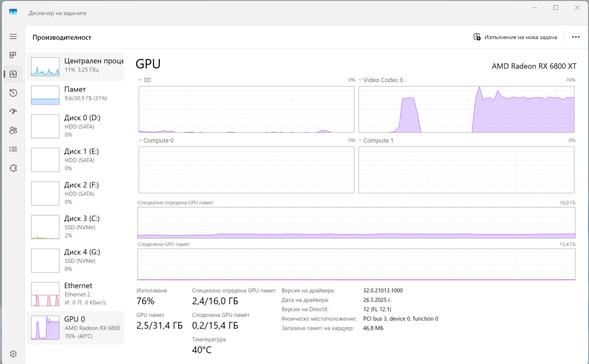Viewport: 589px width, 364px height.
Task: Select the Ethernet entry
Action: point(75,294)
